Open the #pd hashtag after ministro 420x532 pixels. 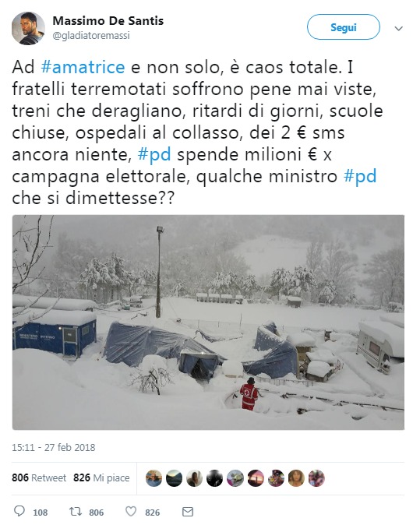coord(360,176)
